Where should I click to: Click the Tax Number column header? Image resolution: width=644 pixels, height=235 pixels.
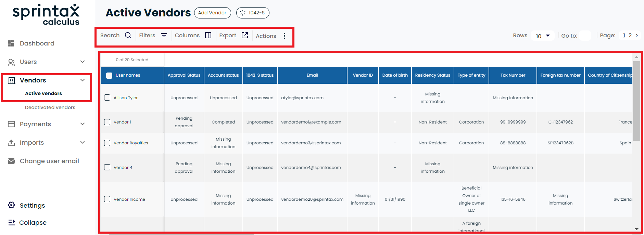coord(513,75)
